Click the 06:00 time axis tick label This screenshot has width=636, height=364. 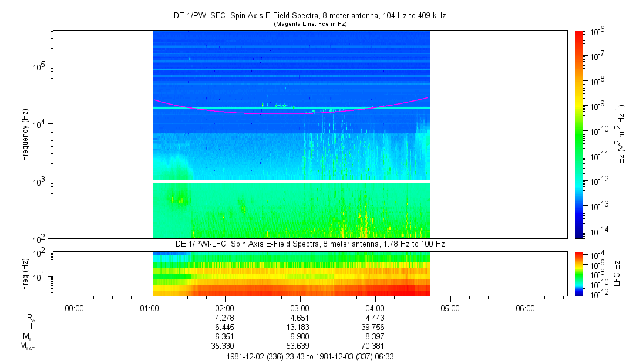(x=526, y=308)
